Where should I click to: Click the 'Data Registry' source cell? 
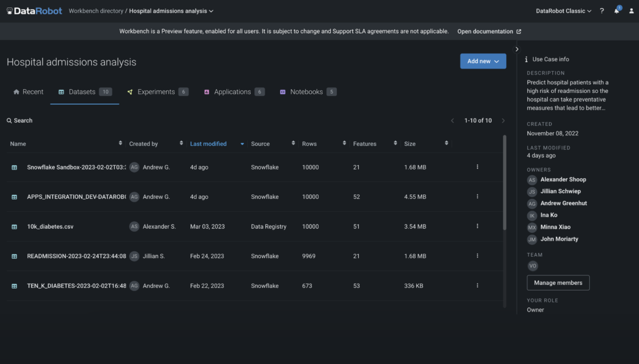pos(268,226)
